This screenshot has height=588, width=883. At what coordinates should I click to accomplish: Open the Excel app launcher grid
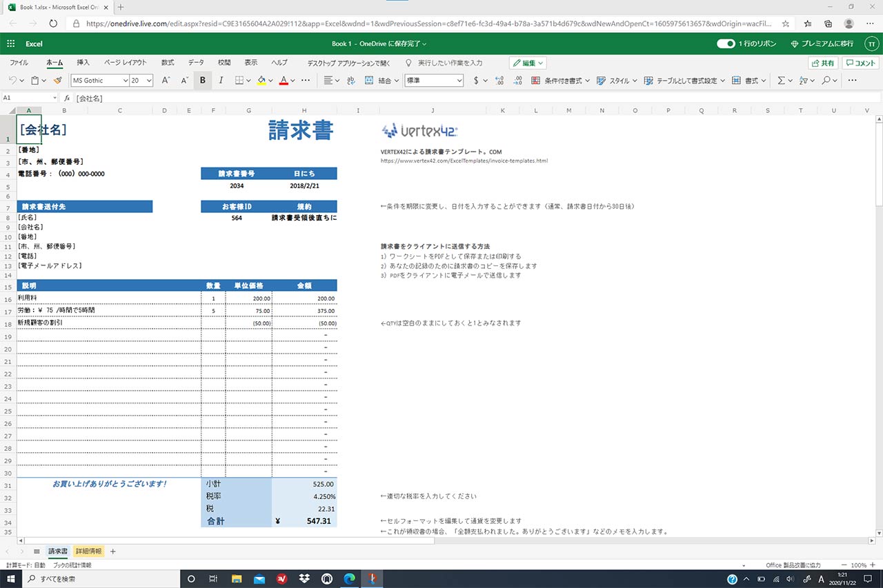pos(11,43)
